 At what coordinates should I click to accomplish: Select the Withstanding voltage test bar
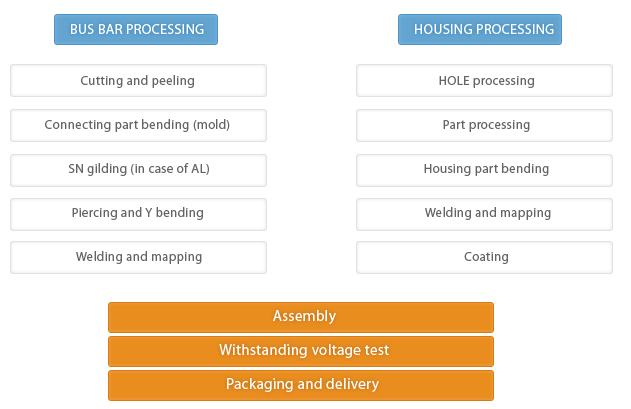(x=301, y=351)
